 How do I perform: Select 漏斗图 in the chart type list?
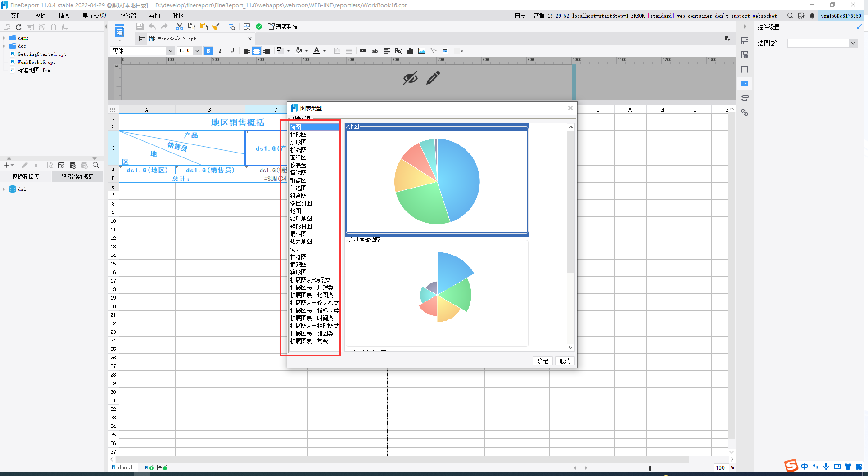tap(298, 234)
